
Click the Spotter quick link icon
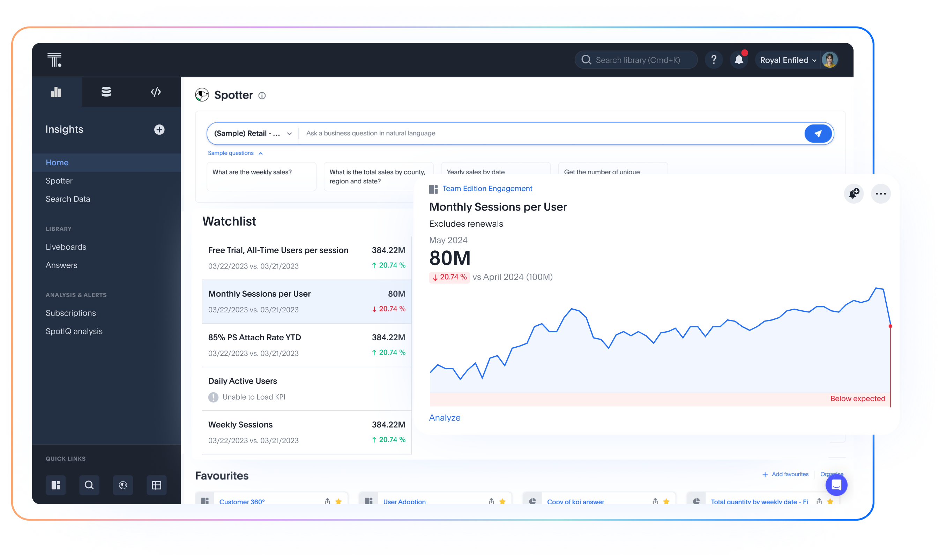pyautogui.click(x=123, y=485)
